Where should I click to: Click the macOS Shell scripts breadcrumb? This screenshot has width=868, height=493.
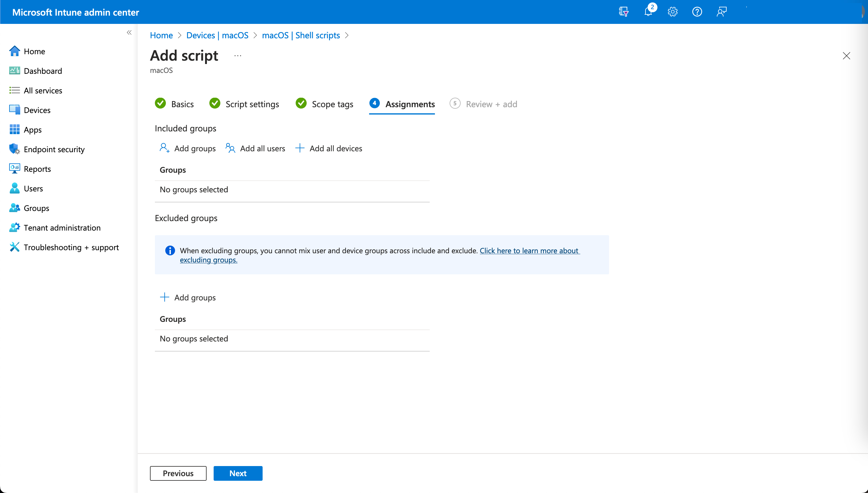pos(301,35)
